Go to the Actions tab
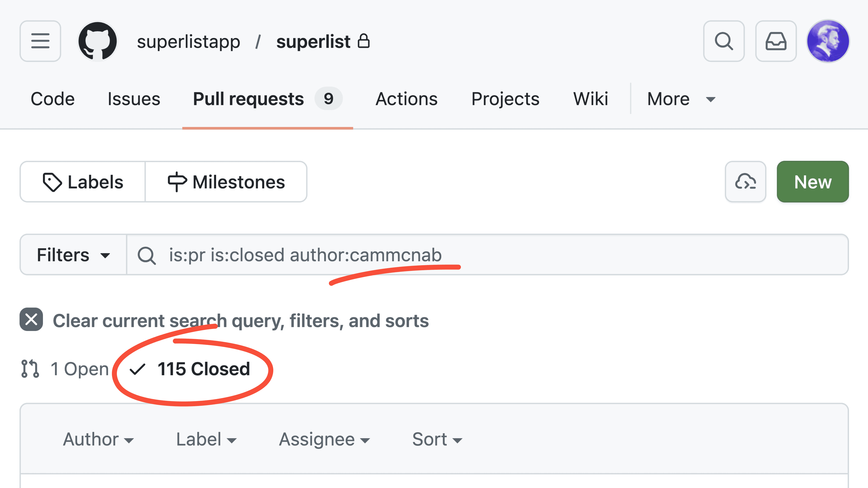This screenshot has width=868, height=488. click(406, 99)
